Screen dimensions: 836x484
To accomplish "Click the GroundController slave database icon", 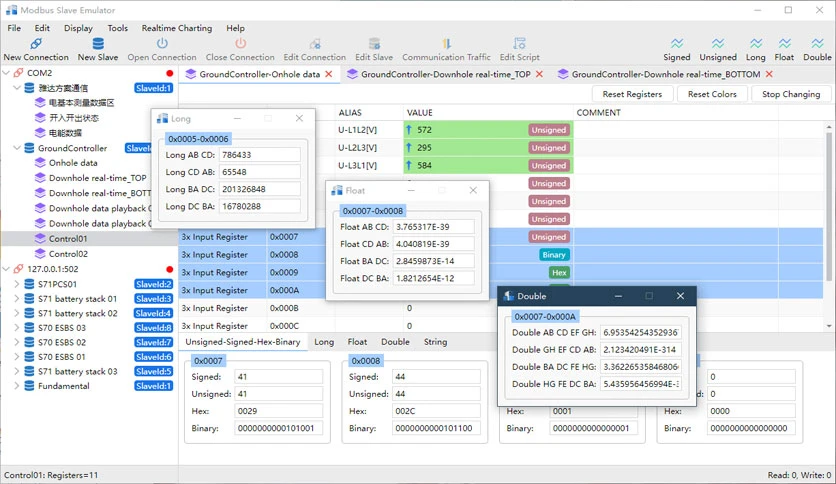I will 30,148.
